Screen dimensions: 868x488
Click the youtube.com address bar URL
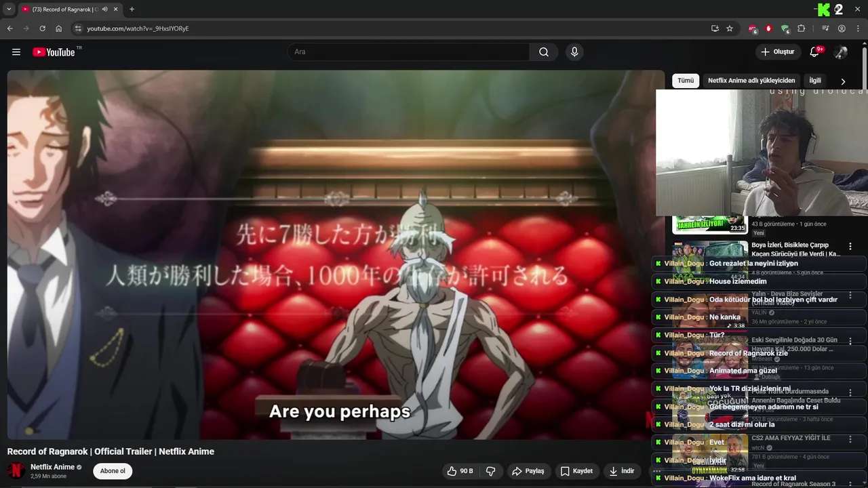[x=138, y=28]
